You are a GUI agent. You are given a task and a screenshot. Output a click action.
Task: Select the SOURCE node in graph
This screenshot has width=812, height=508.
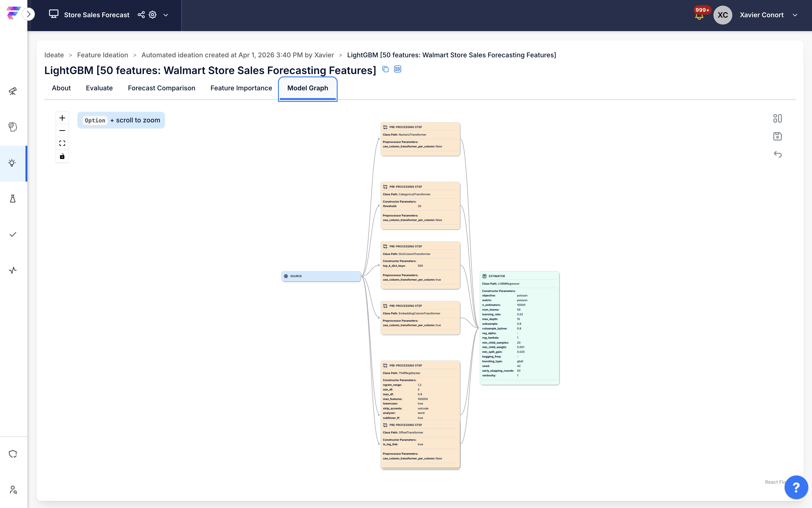point(321,276)
